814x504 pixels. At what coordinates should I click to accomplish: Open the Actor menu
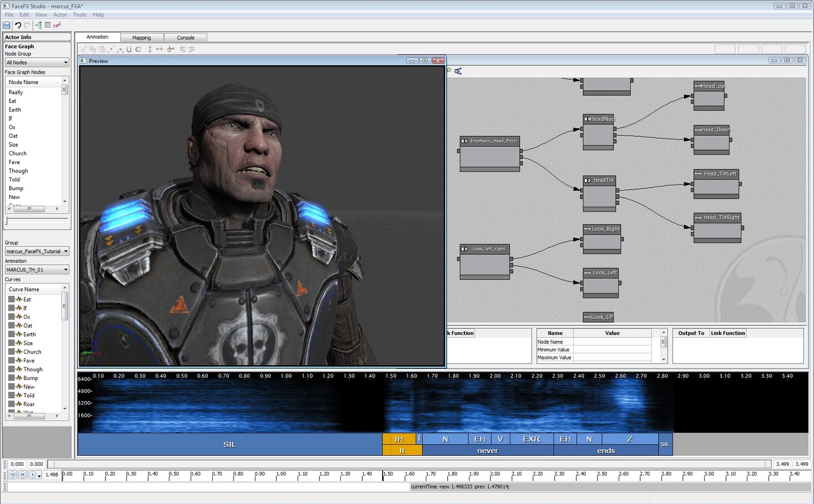click(x=60, y=14)
